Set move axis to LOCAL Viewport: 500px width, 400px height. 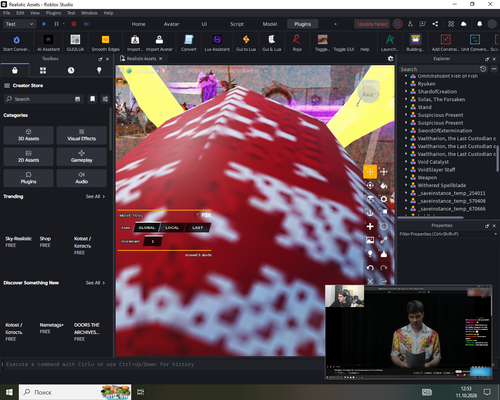tap(172, 228)
